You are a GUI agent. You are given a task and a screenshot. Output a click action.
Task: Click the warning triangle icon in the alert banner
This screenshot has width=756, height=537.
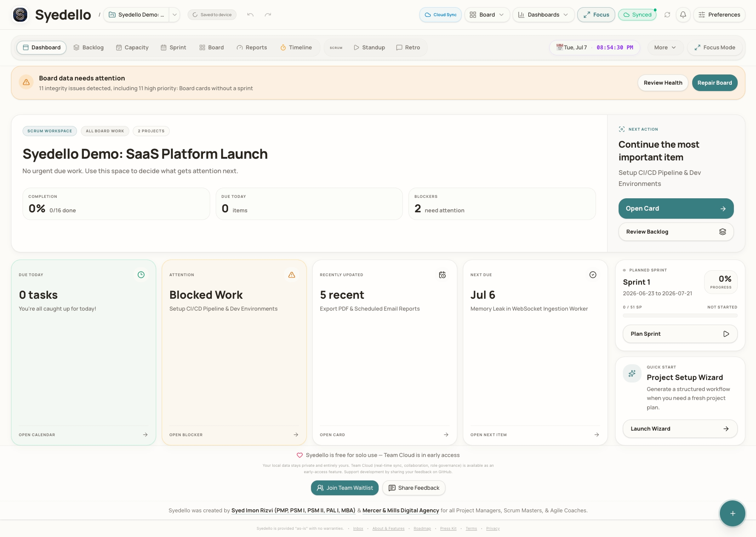point(26,82)
